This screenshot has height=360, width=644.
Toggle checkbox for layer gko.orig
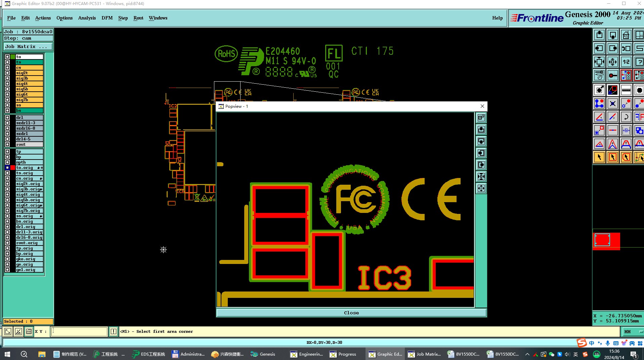click(x=7, y=259)
